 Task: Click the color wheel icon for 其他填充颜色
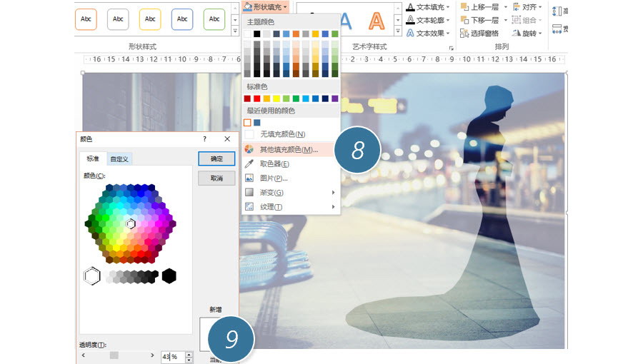pos(249,150)
